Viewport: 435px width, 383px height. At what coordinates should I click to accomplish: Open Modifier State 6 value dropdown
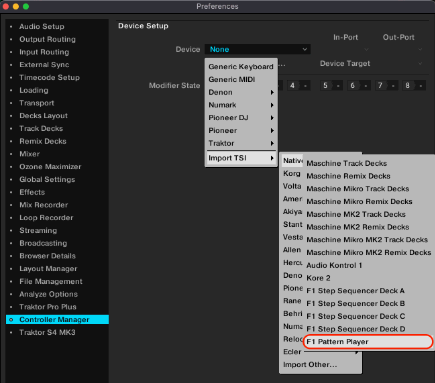click(x=359, y=86)
